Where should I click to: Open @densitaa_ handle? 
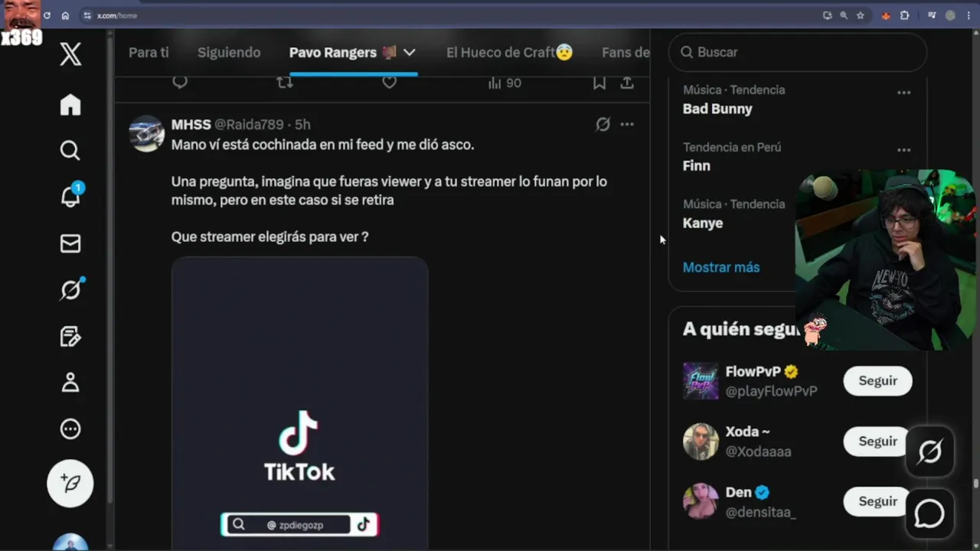(x=761, y=512)
